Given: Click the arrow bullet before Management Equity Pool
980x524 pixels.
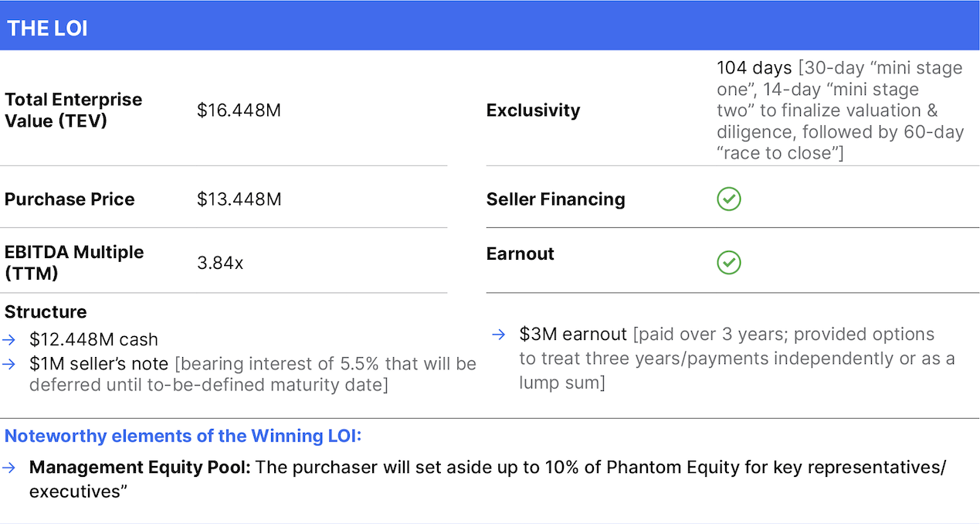Looking at the screenshot, I should tap(8, 468).
